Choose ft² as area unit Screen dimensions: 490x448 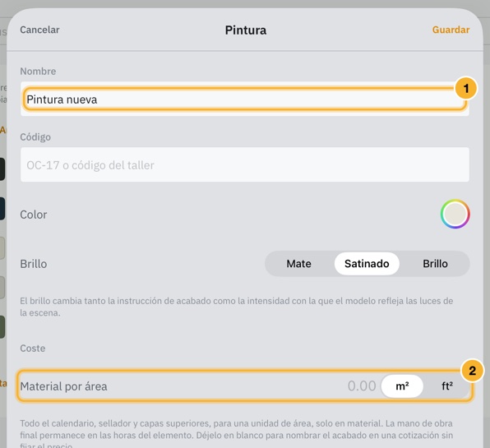[x=447, y=386]
